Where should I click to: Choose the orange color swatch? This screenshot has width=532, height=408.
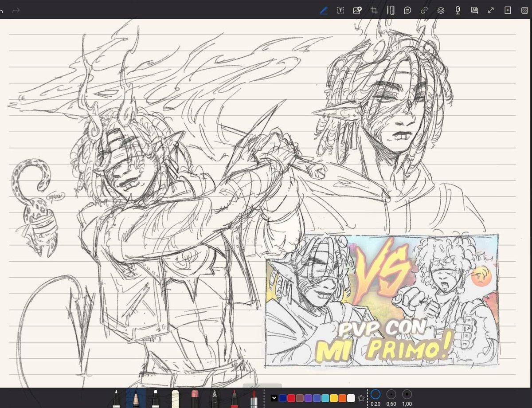pyautogui.click(x=342, y=398)
